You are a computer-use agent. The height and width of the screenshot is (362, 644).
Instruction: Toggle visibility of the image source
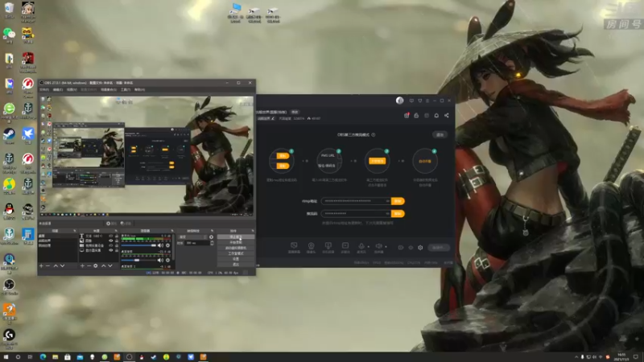click(110, 241)
